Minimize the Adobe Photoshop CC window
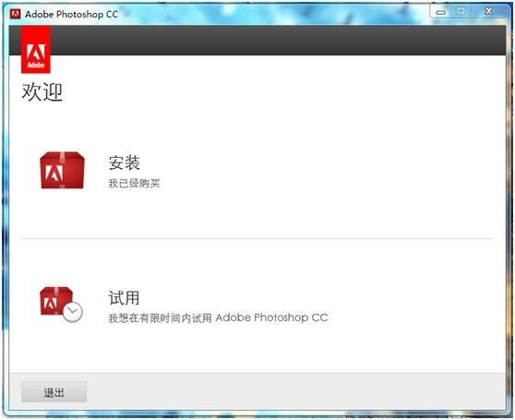515x420 pixels. (440, 12)
